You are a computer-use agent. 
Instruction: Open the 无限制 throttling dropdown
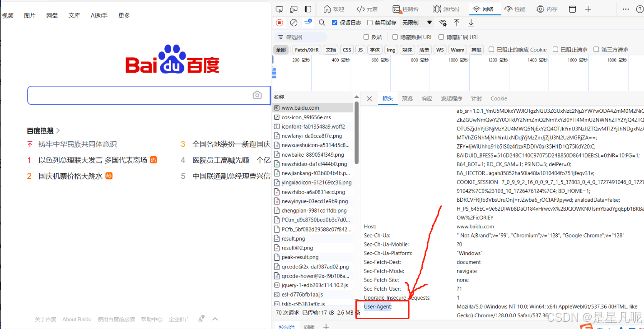click(x=417, y=23)
